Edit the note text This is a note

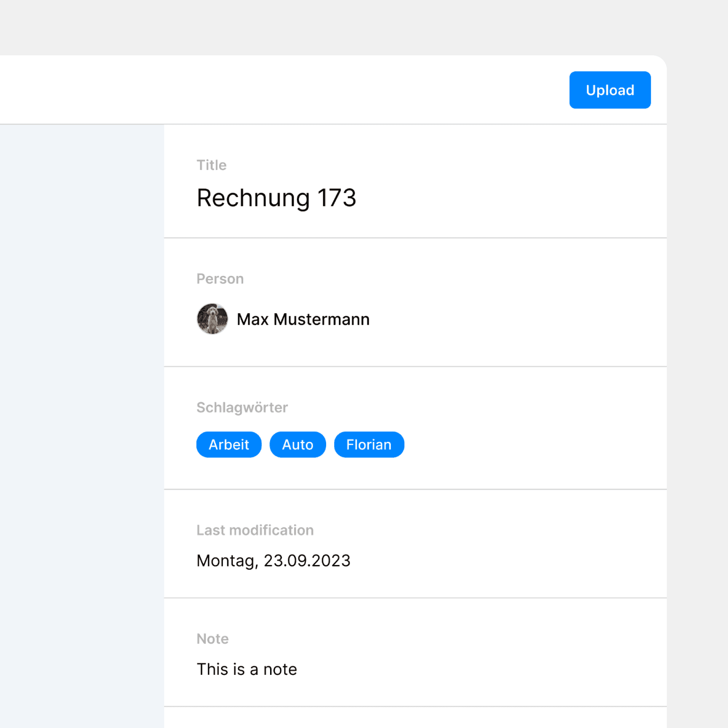click(x=247, y=669)
